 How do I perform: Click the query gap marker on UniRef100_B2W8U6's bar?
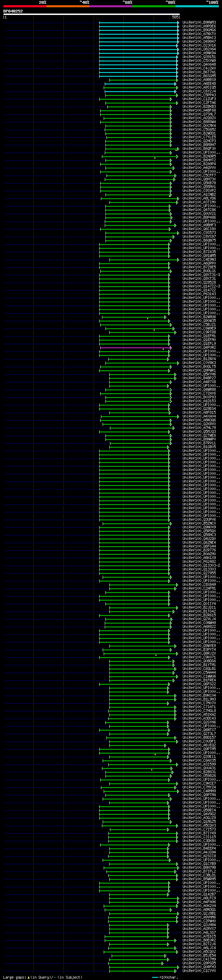(148, 318)
